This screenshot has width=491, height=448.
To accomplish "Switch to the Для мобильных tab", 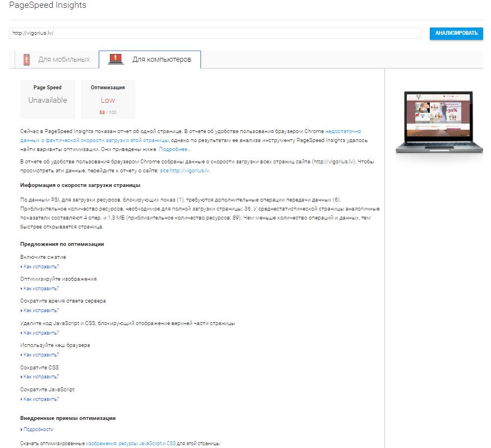I will (63, 60).
